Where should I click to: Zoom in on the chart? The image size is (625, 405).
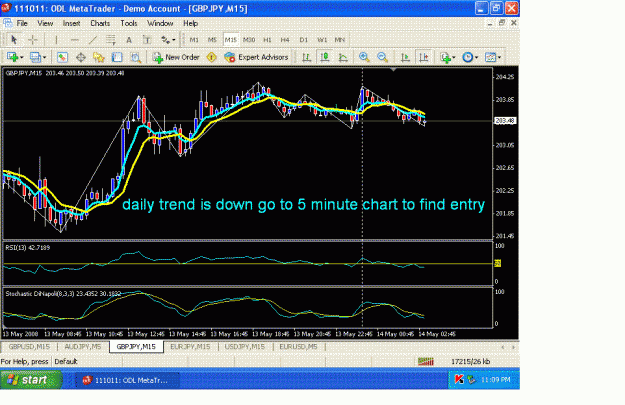tap(364, 57)
